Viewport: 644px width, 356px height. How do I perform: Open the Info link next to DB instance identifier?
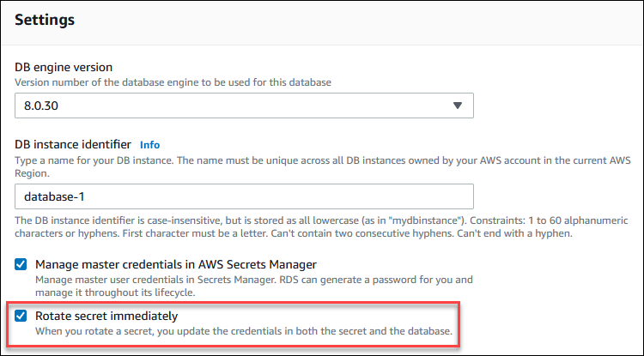click(x=149, y=145)
